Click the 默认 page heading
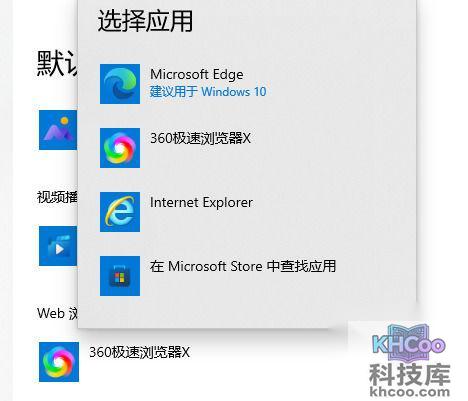Screen dimensions: 468x401 click(57, 63)
